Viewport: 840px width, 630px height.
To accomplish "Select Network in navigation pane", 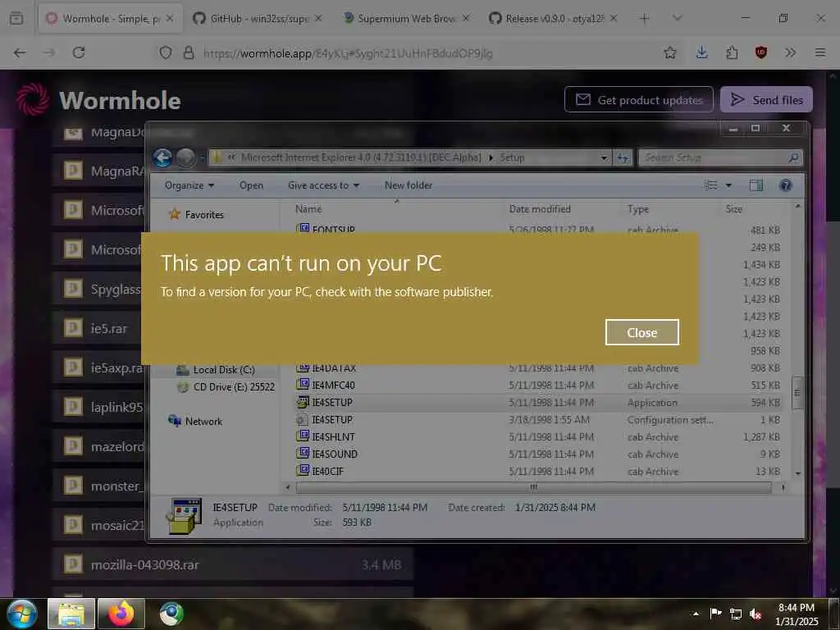I will (203, 421).
